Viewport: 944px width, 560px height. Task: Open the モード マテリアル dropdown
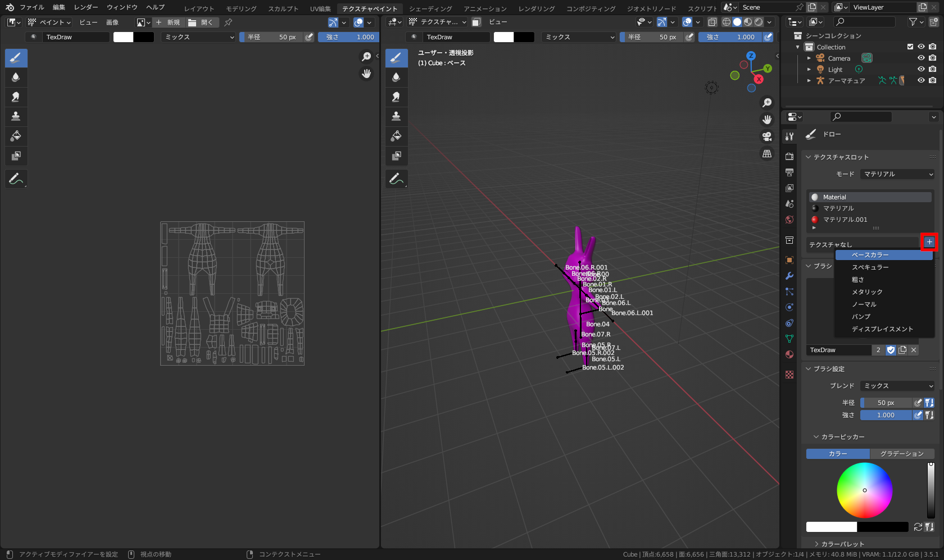pyautogui.click(x=897, y=174)
